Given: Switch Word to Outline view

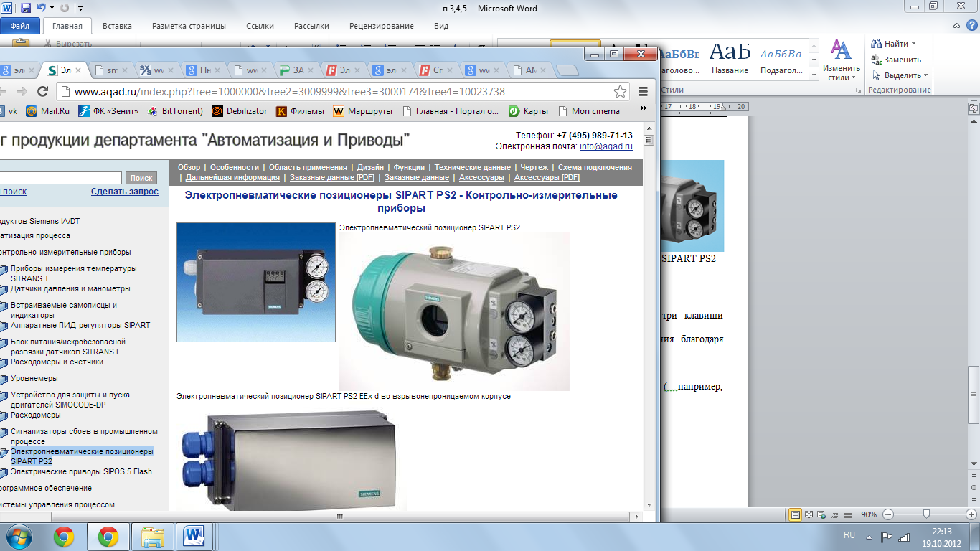Looking at the screenshot, I should click(834, 514).
